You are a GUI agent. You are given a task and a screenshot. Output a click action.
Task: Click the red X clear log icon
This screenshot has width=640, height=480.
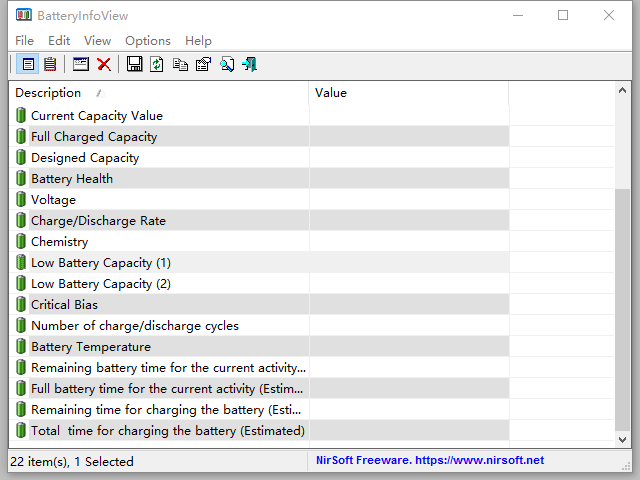104,65
